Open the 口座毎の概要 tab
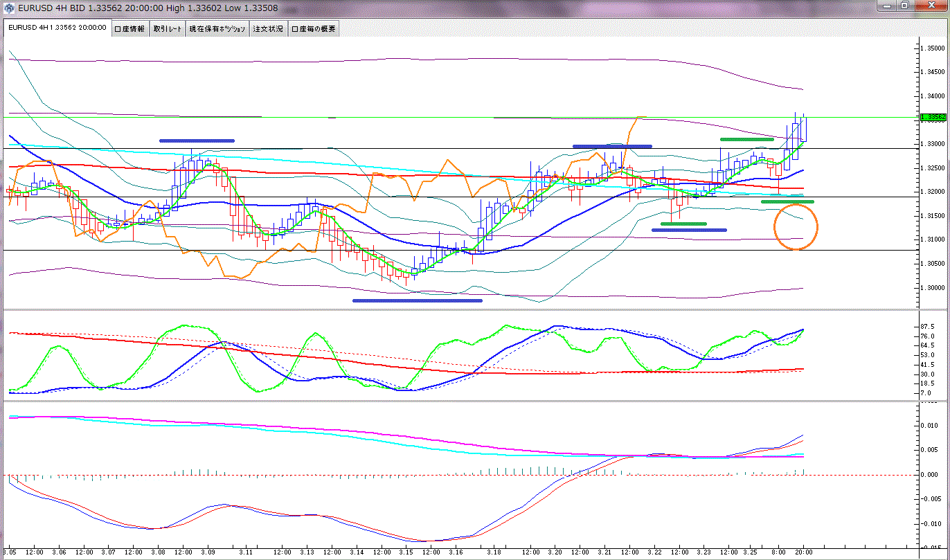This screenshot has height=560, width=950. (313, 29)
